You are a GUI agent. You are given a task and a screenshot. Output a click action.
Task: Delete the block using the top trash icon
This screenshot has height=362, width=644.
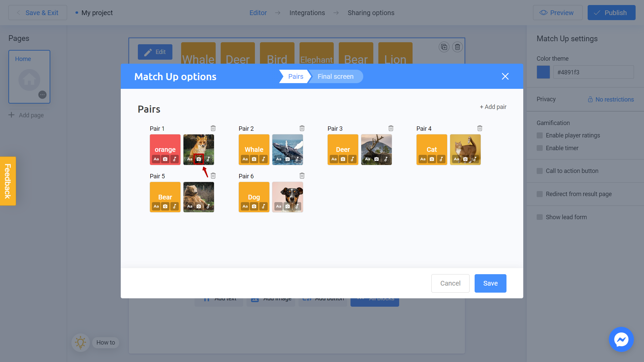click(x=458, y=47)
